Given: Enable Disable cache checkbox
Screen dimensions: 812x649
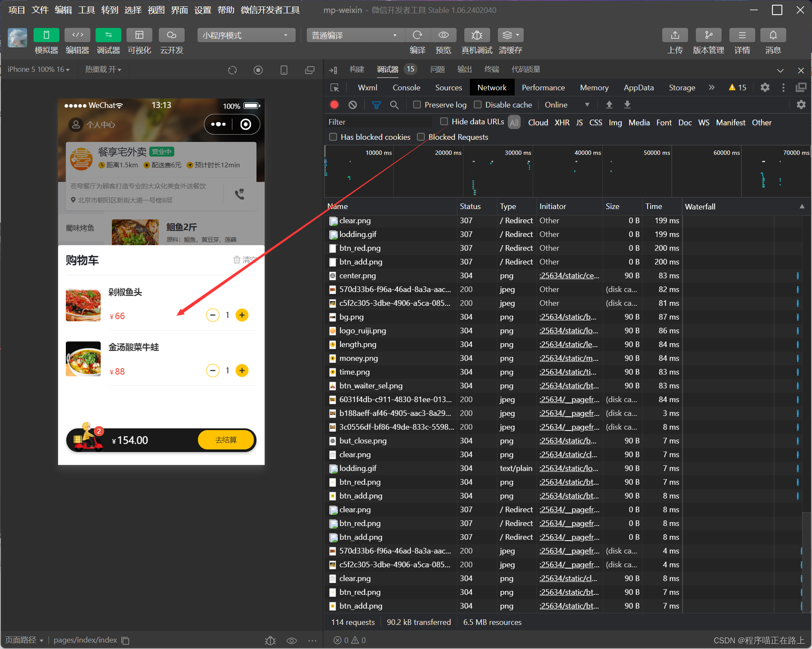Looking at the screenshot, I should [x=478, y=105].
